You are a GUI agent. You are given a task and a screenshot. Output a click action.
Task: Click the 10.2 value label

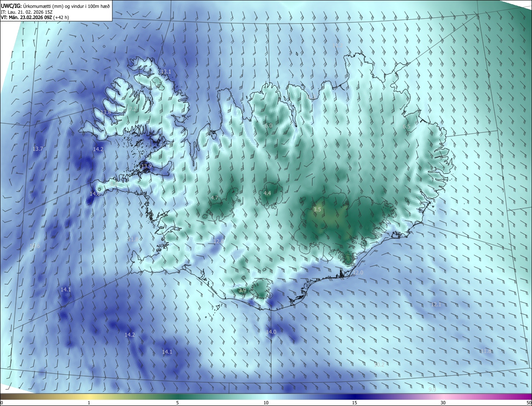pyautogui.click(x=379, y=365)
